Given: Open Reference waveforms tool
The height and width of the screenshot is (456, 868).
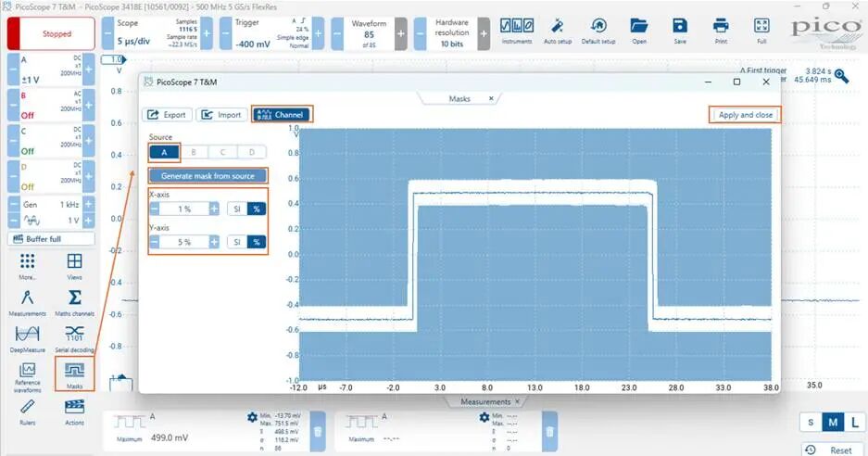Looking at the screenshot, I should 27,377.
